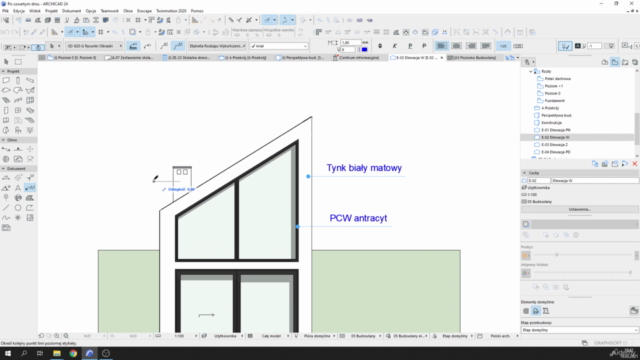This screenshot has height=360, width=640.
Task: Open the Project Map icon in navigator
Action: click(605, 62)
